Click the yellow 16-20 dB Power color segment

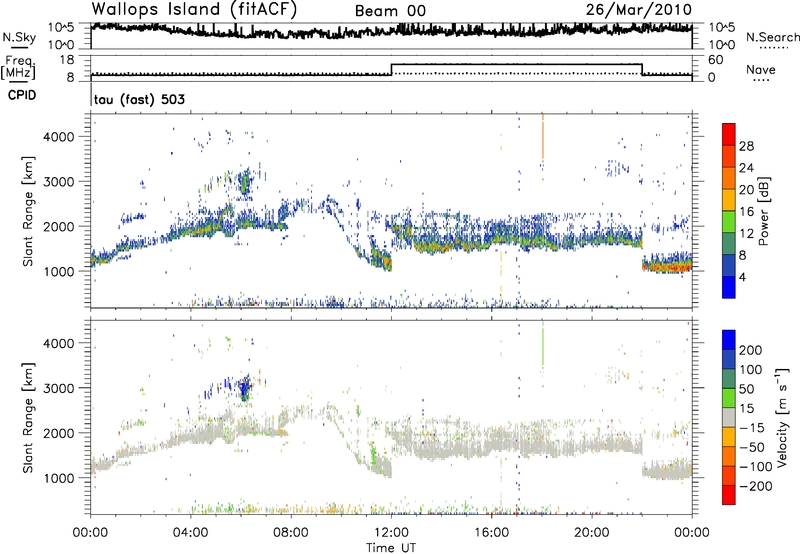pyautogui.click(x=729, y=200)
